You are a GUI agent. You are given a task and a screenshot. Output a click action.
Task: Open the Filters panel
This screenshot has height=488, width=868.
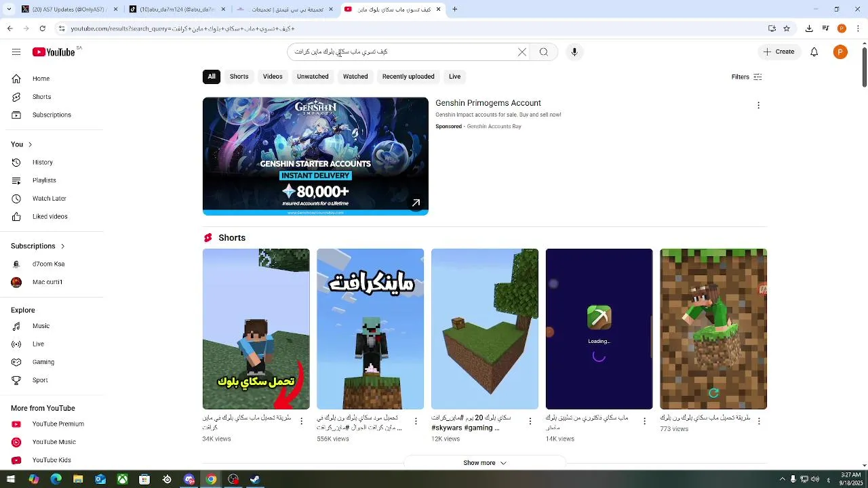pyautogui.click(x=747, y=77)
